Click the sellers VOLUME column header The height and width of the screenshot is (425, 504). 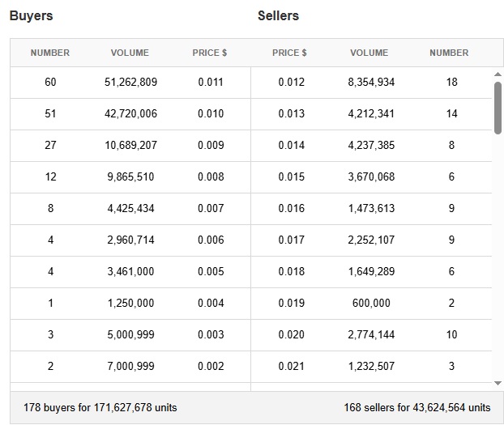(369, 53)
